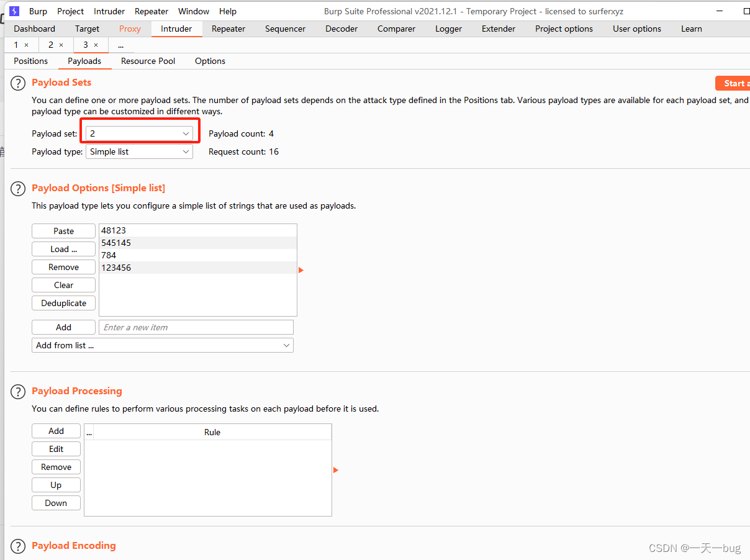Open the Burp menu
750x560 pixels.
(x=38, y=11)
